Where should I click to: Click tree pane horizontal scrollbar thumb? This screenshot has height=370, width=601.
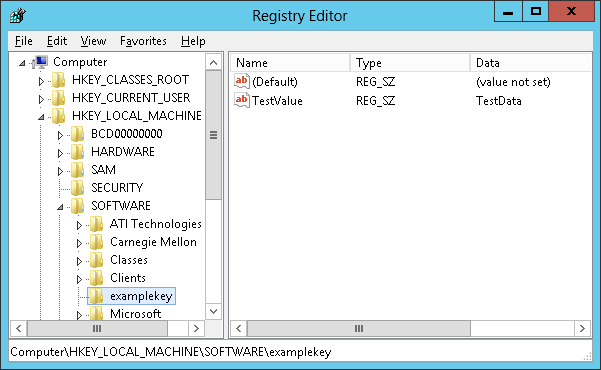coord(97,329)
